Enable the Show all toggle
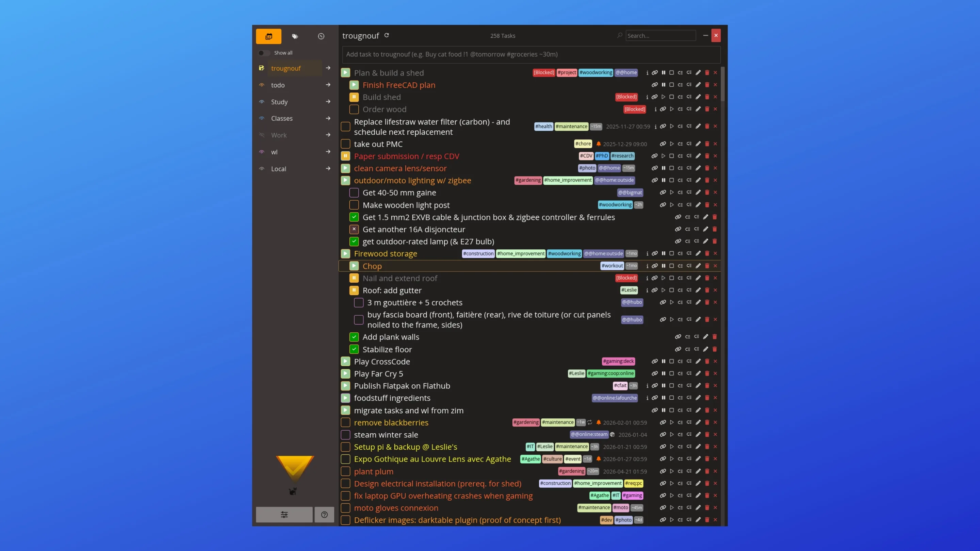Image resolution: width=980 pixels, height=551 pixels. [x=264, y=53]
